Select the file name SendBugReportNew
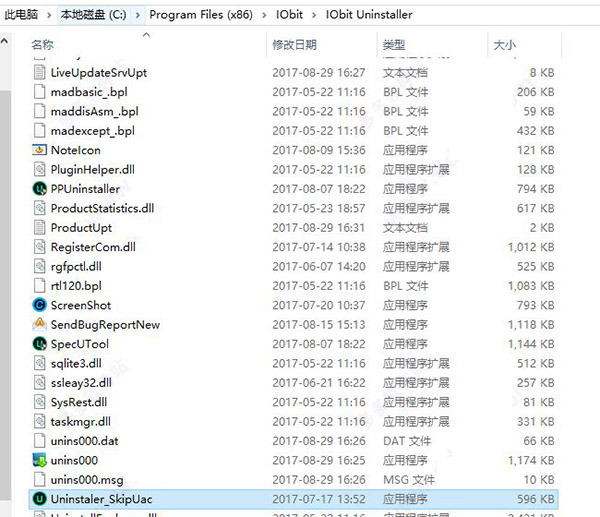The width and height of the screenshot is (600, 517). [x=105, y=325]
